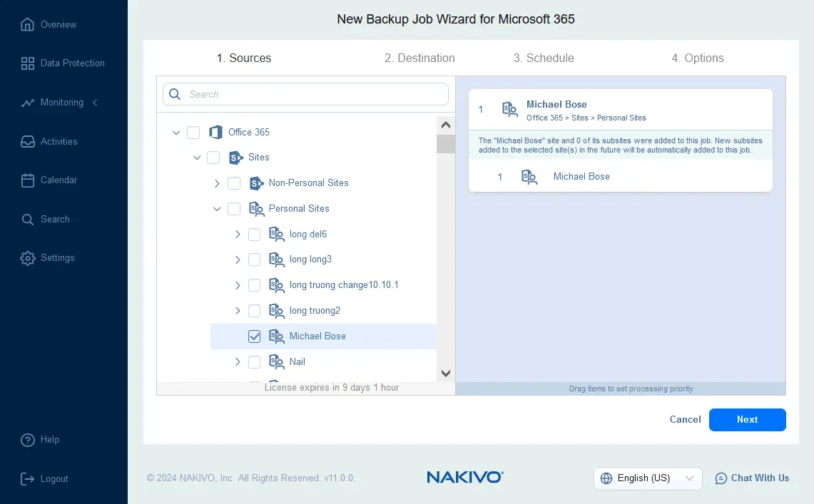Screen dimensions: 814x504
Task: Click the Michael Bose subsite row icon
Action: pos(529,177)
